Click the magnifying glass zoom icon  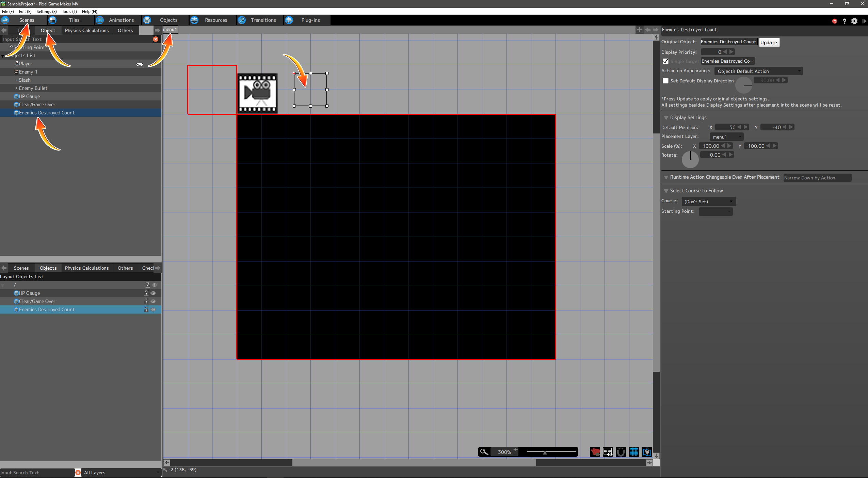(x=484, y=452)
